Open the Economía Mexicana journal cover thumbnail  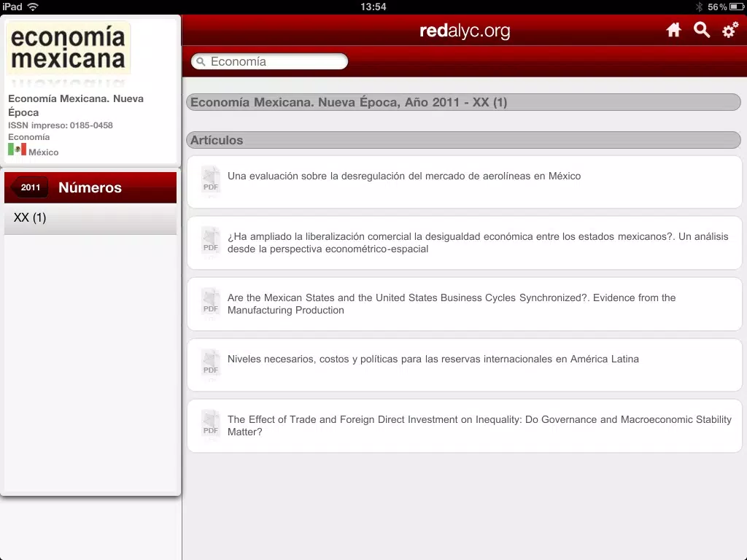(x=68, y=47)
